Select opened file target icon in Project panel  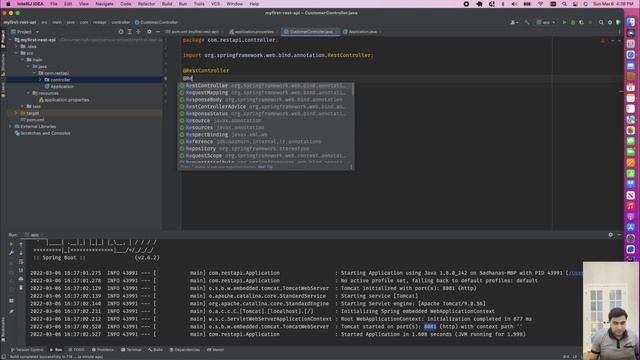point(121,31)
